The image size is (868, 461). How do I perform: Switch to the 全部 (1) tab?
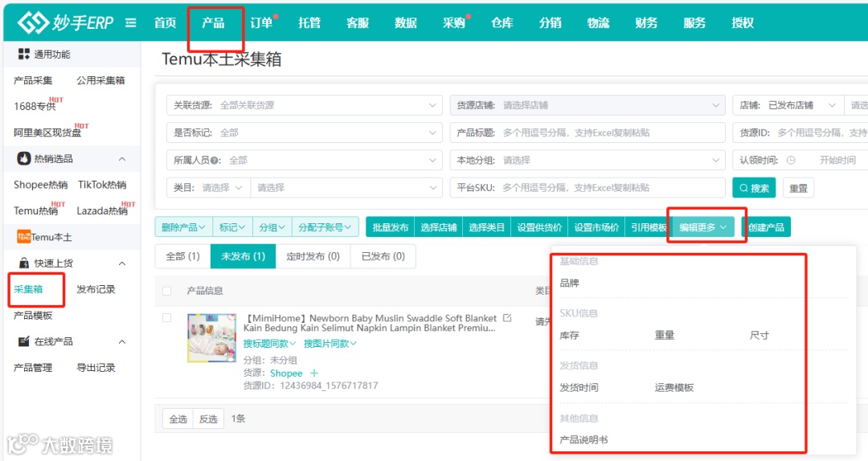[x=182, y=256]
